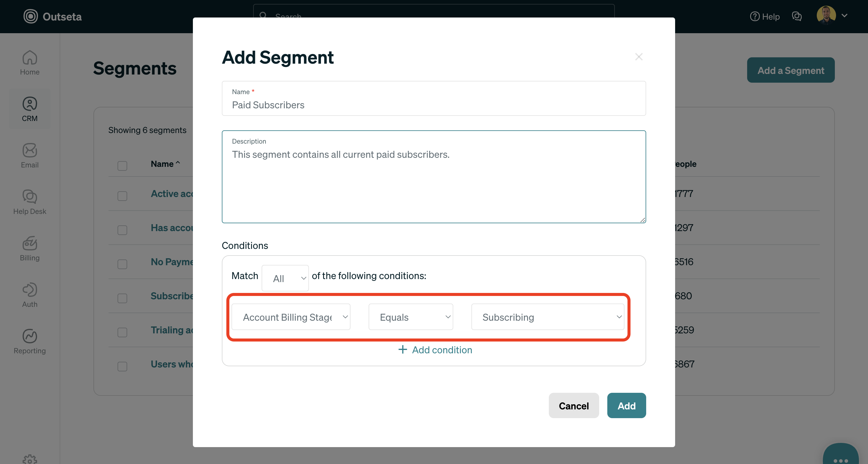Image resolution: width=868 pixels, height=464 pixels.
Task: Open the Email section
Action: coord(30,155)
